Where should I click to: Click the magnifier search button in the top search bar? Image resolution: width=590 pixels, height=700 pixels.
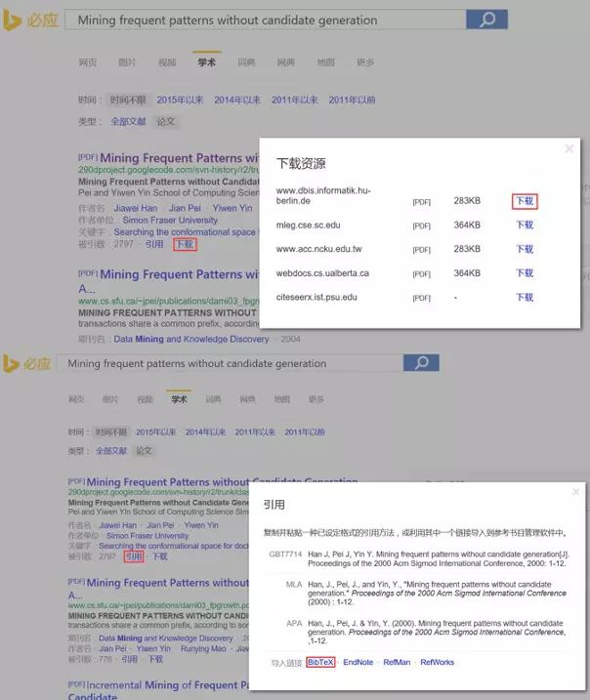pyautogui.click(x=486, y=19)
